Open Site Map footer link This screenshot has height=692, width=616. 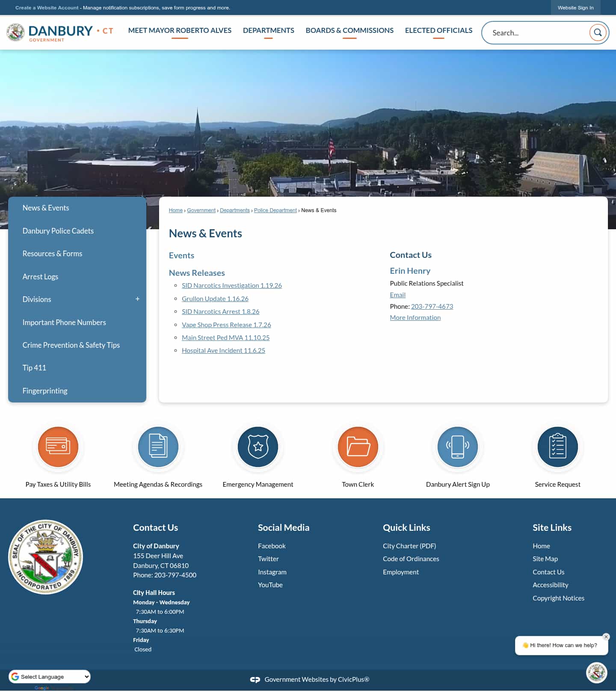(x=545, y=559)
